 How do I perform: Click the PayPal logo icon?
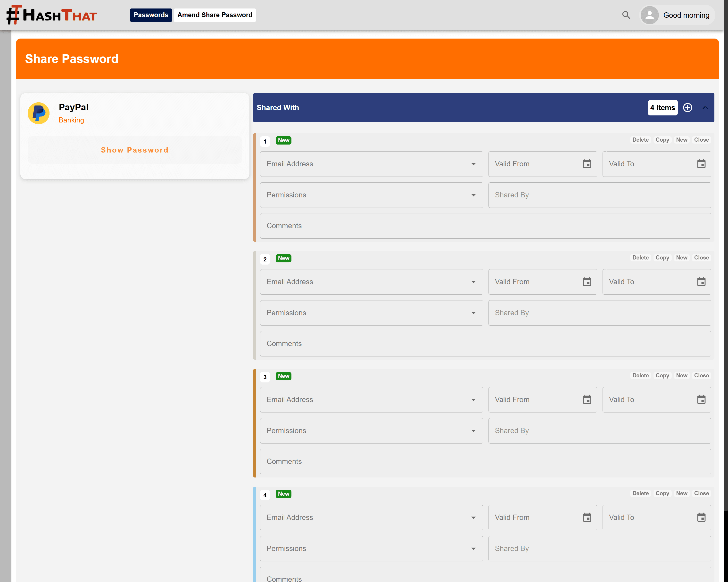coord(39,113)
